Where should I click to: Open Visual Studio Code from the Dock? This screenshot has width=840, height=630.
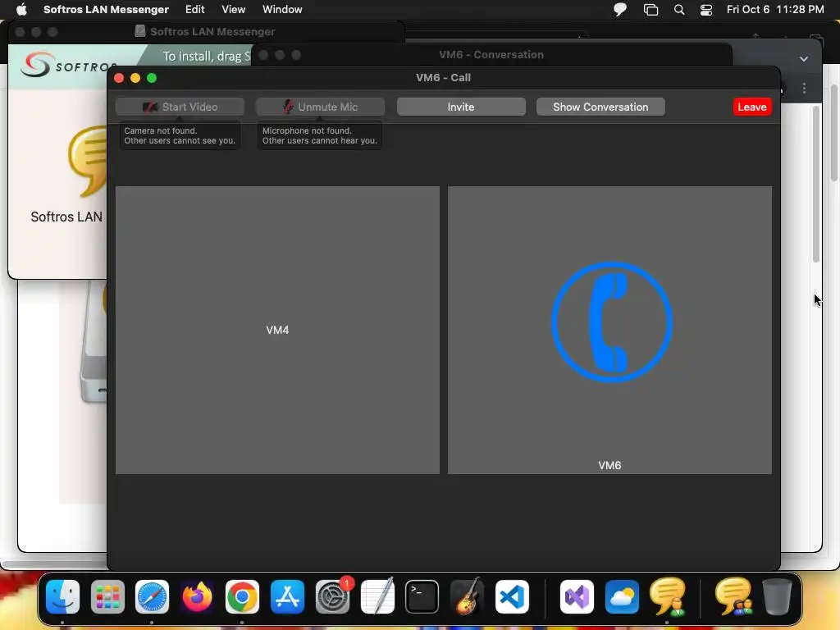pyautogui.click(x=512, y=596)
